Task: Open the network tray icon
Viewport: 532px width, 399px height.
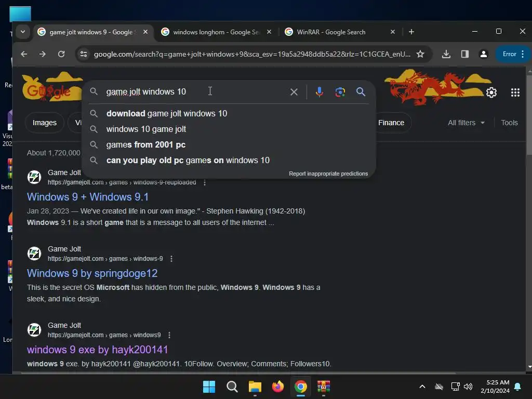Action: 455,387
